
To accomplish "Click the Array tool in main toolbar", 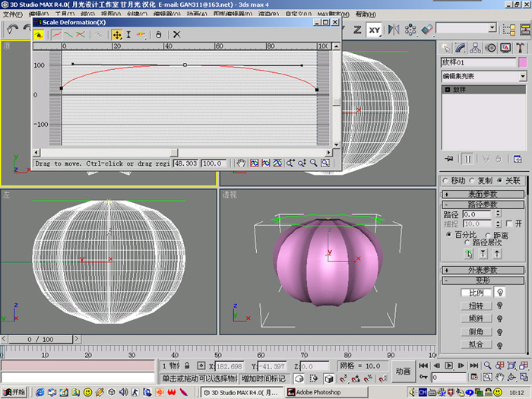I will [410, 30].
